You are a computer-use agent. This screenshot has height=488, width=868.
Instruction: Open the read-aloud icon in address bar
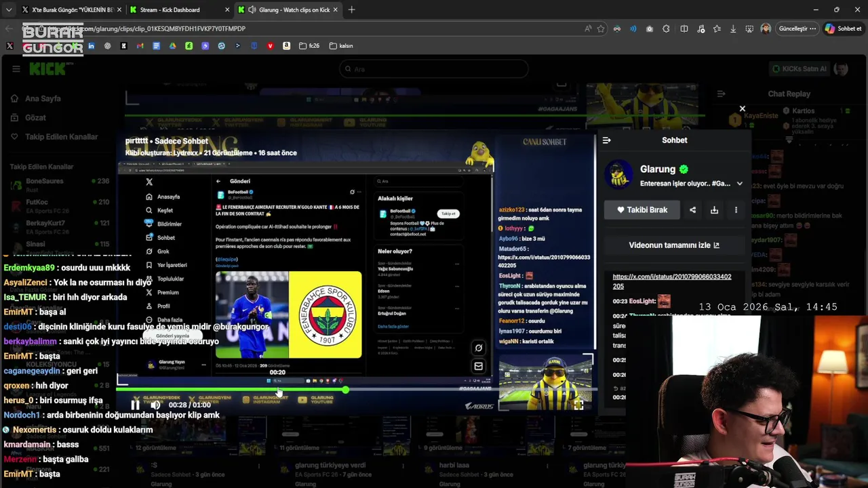pos(587,28)
